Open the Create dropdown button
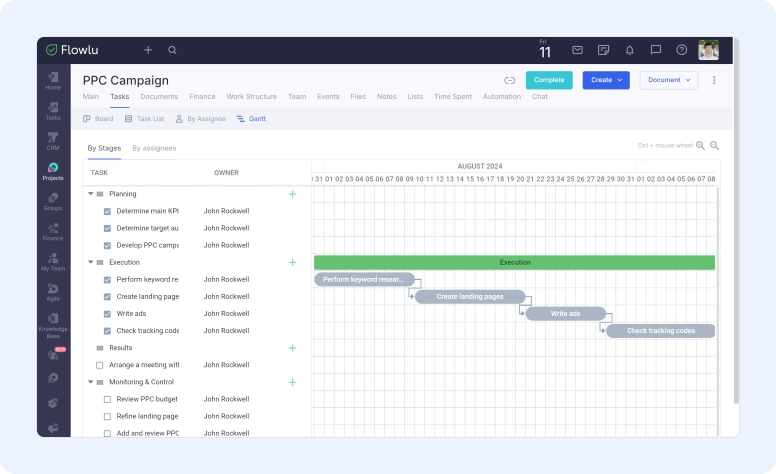 pyautogui.click(x=606, y=80)
